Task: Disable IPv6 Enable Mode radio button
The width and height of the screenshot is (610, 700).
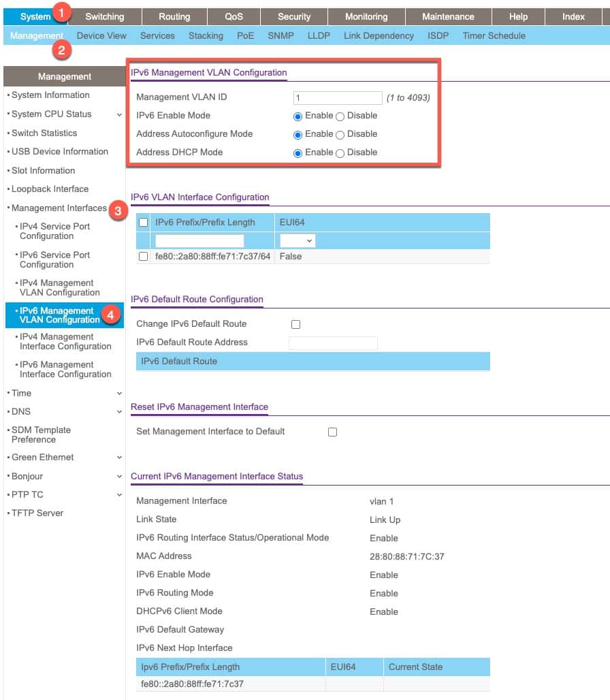Action: pyautogui.click(x=340, y=116)
